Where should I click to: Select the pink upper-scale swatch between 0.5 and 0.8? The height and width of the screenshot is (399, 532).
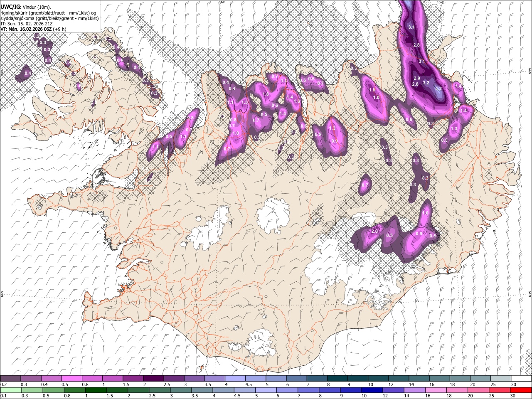tap(71, 378)
